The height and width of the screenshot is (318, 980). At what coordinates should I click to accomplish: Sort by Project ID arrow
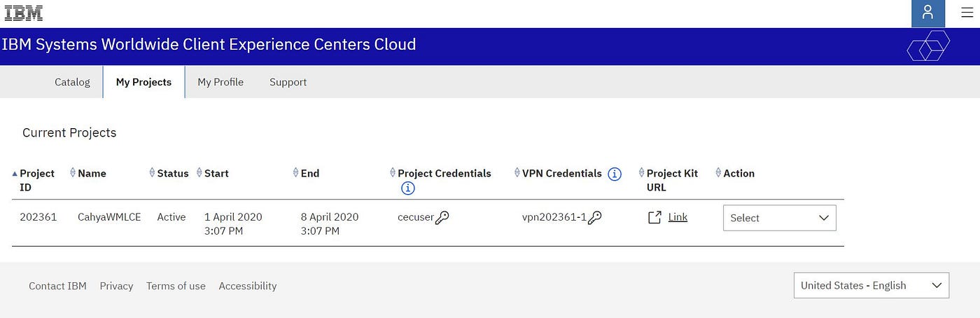coord(15,173)
